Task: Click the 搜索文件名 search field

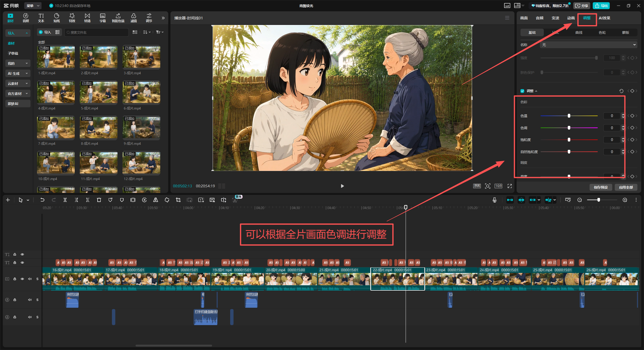Action: pyautogui.click(x=97, y=32)
